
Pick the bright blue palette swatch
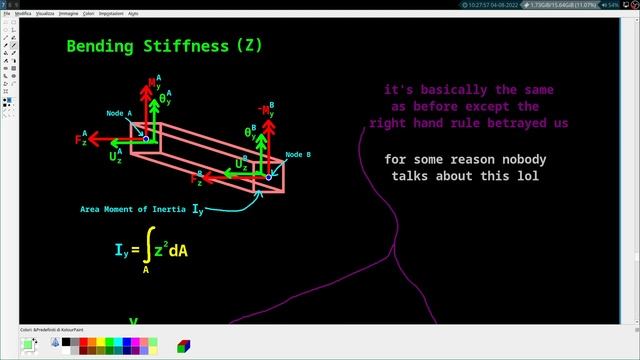click(127, 342)
